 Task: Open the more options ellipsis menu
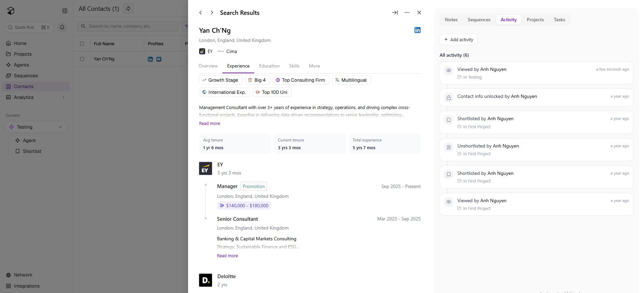tap(407, 12)
